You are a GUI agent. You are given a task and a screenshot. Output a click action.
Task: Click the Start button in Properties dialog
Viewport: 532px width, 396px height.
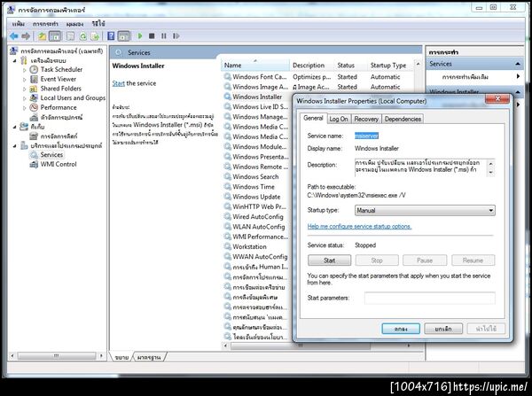click(x=329, y=260)
